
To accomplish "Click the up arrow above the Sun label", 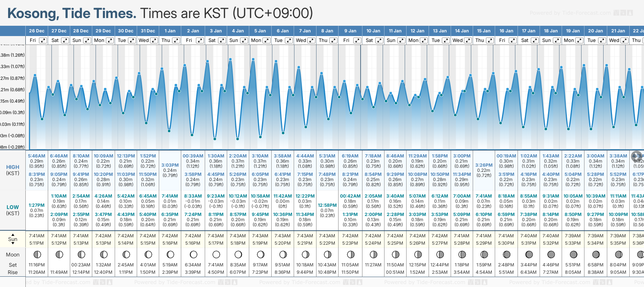I will (x=13, y=234).
